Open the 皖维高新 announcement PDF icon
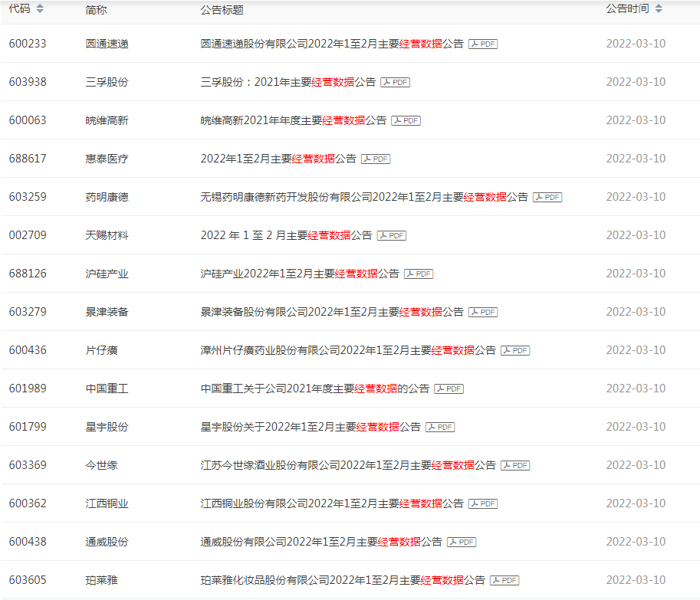The height and width of the screenshot is (600, 700). [x=406, y=121]
